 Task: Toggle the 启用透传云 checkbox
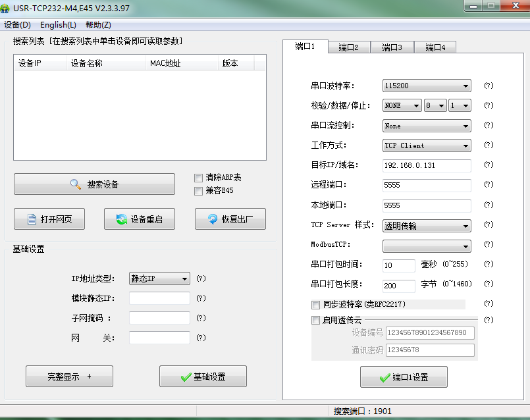coord(315,321)
